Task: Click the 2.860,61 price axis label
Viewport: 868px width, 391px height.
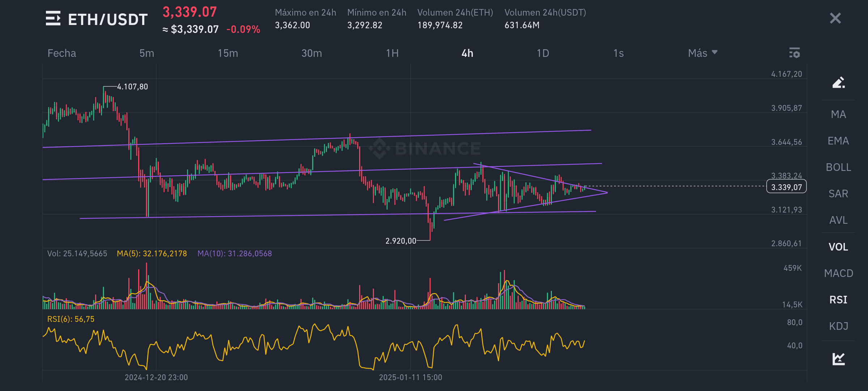Action: tap(786, 243)
